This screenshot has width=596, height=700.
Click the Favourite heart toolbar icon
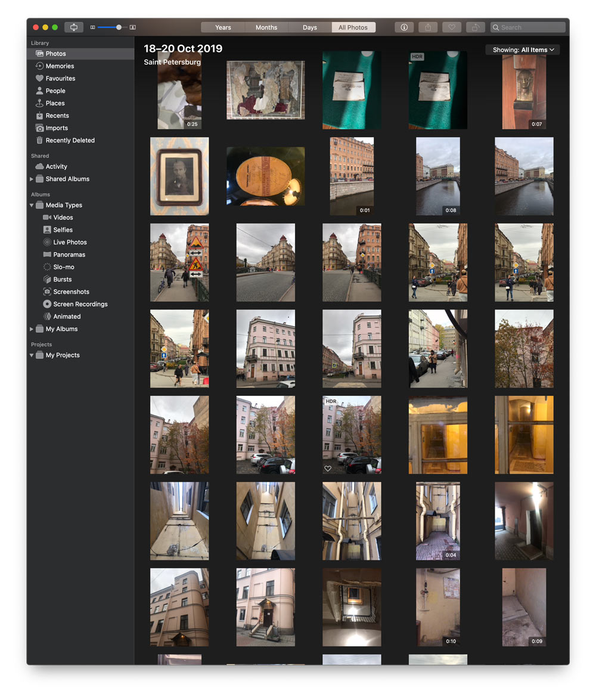[x=452, y=27]
